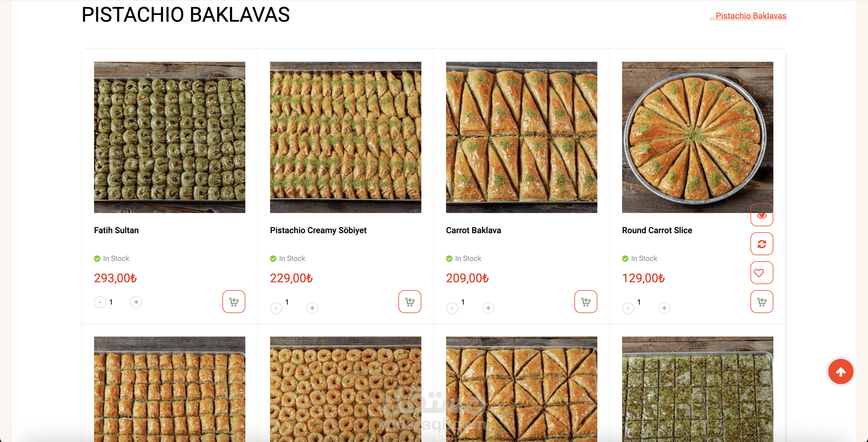
Task: Increase Pistachio Creamy Söbiyet quantity
Action: (312, 308)
